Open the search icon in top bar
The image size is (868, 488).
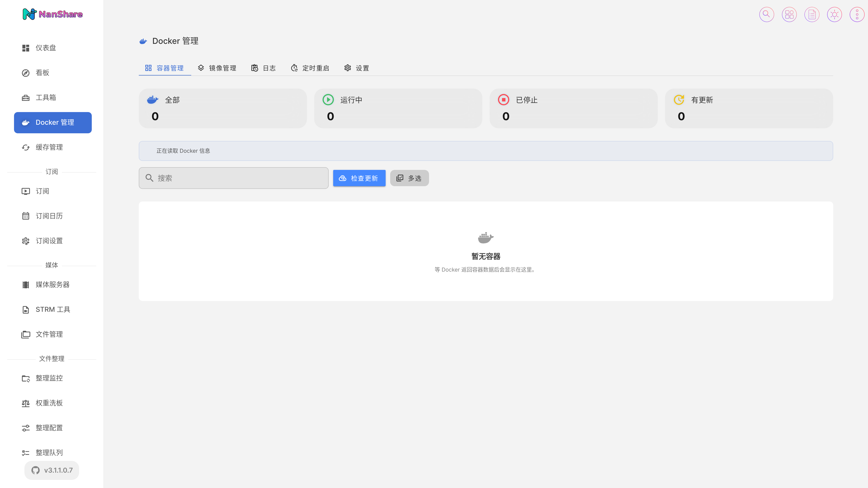tap(766, 14)
